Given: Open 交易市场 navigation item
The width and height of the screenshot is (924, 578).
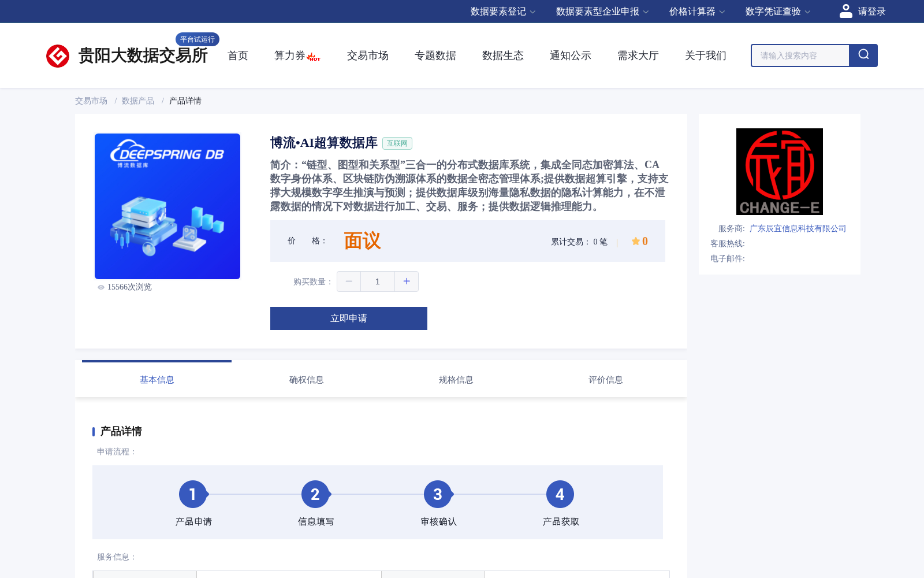Looking at the screenshot, I should click(x=368, y=55).
